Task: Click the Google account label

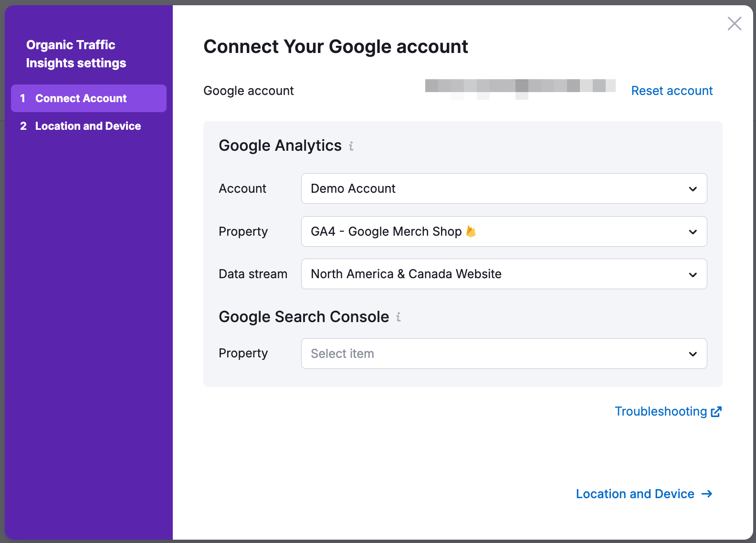Action: [x=249, y=91]
